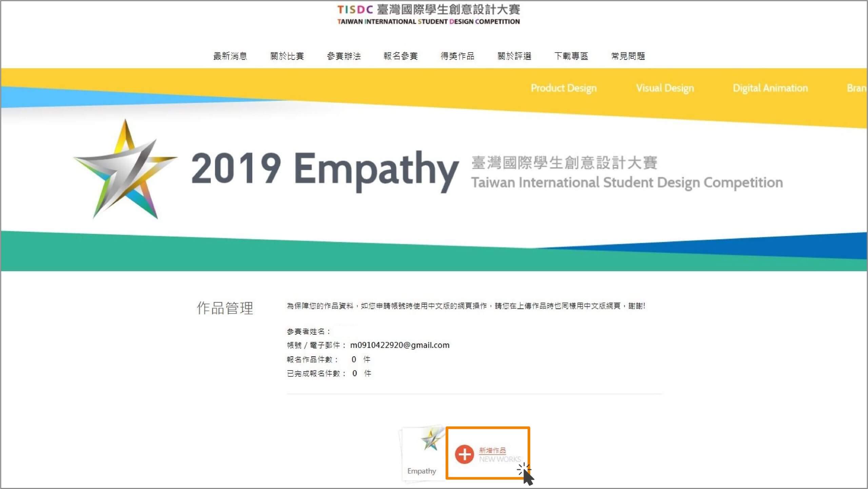This screenshot has height=489, width=868.
Task: Open the 常見問題 menu item
Action: (x=628, y=56)
